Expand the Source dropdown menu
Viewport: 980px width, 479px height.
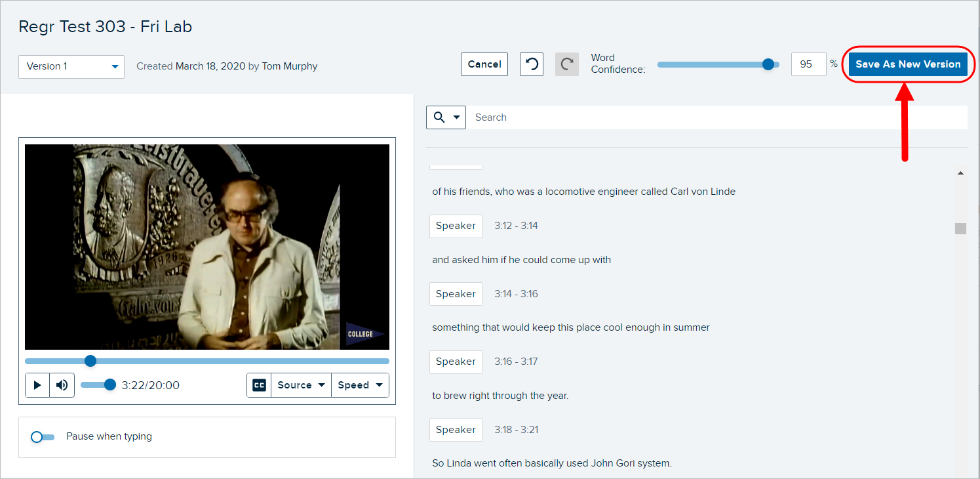[x=301, y=385]
